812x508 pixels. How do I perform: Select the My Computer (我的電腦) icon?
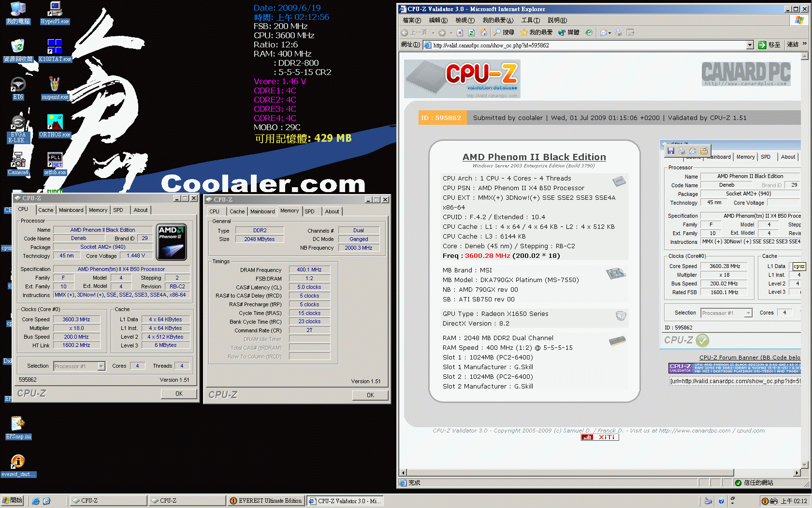click(18, 13)
